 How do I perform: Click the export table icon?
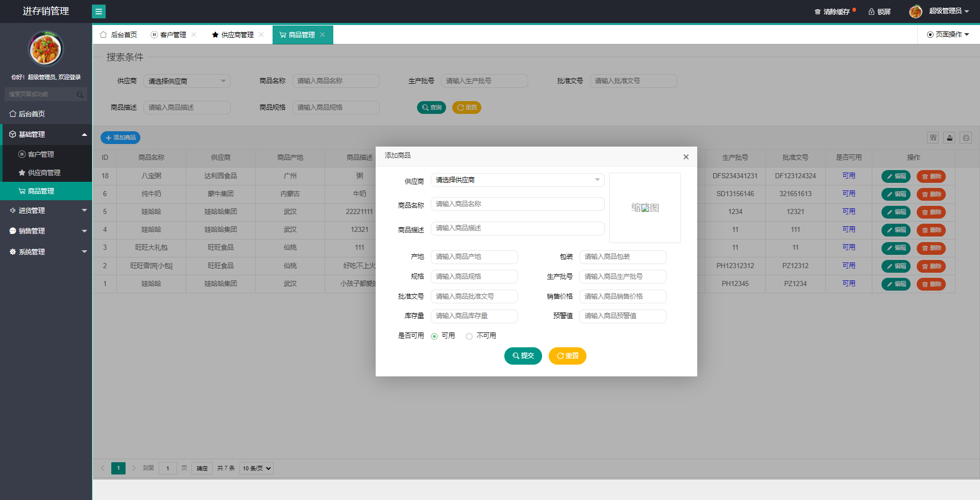point(949,137)
